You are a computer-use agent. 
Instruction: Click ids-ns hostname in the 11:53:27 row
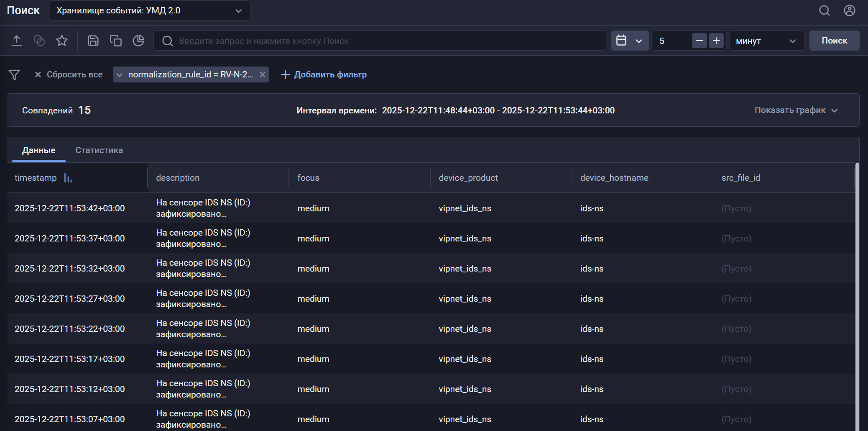click(x=592, y=299)
